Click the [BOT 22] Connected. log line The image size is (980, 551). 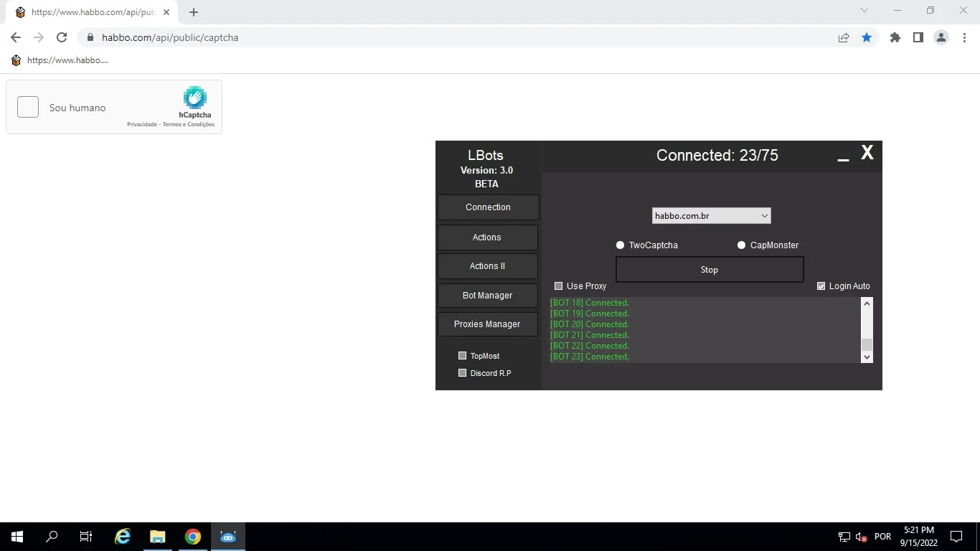coord(590,346)
